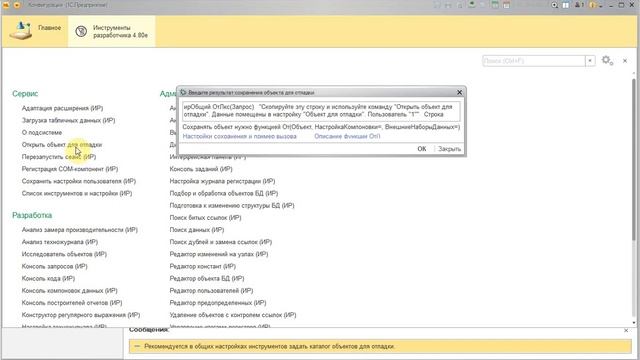Open Редактор предопределенных (ИР)
The width and height of the screenshot is (640, 360).
tap(218, 303)
